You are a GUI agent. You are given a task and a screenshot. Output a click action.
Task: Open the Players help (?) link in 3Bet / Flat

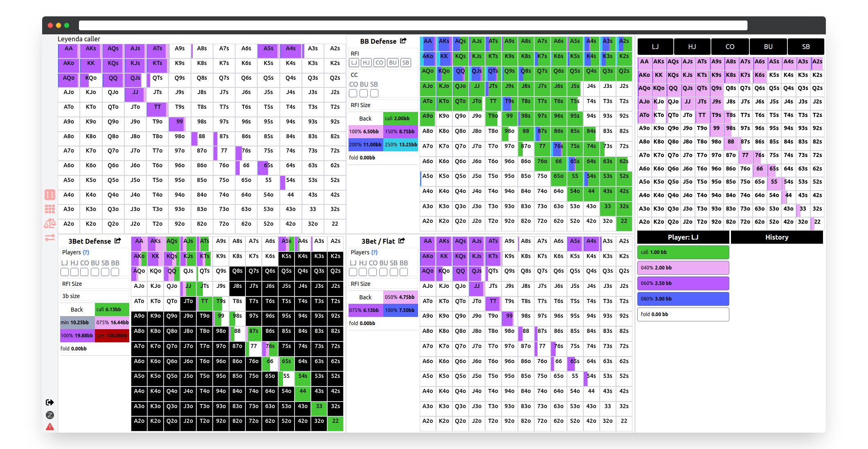point(374,252)
